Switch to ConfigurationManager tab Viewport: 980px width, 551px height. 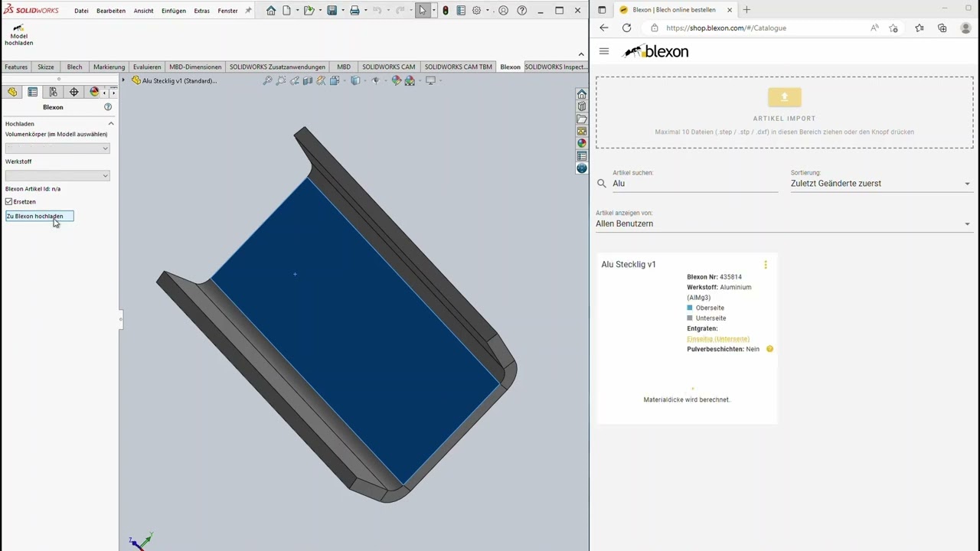click(53, 92)
